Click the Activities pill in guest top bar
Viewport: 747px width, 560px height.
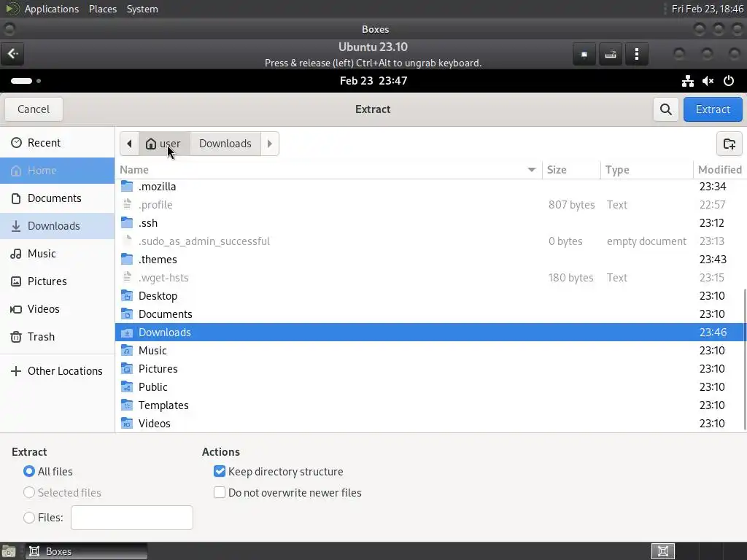[x=21, y=81]
